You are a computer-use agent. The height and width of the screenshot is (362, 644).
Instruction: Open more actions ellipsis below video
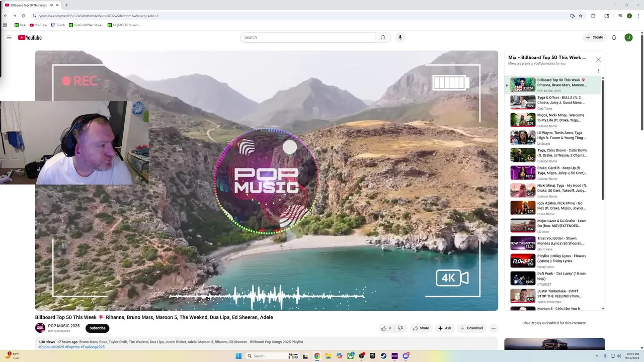493,328
